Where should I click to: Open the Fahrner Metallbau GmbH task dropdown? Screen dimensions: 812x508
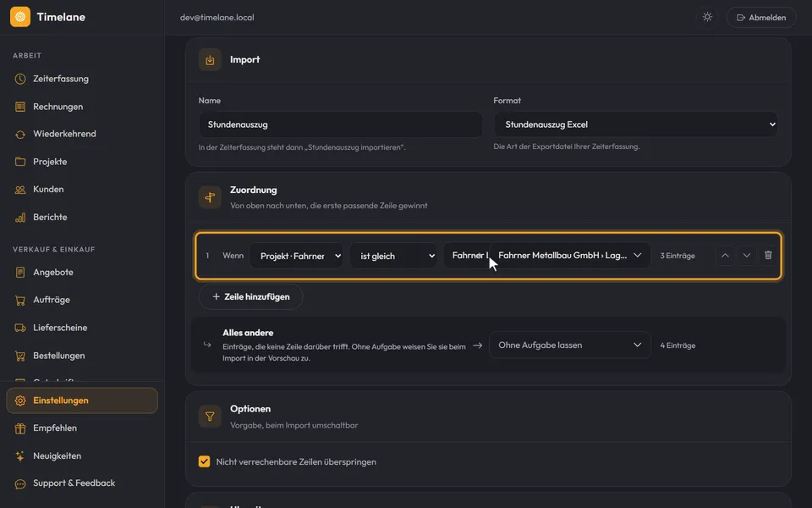pyautogui.click(x=569, y=256)
